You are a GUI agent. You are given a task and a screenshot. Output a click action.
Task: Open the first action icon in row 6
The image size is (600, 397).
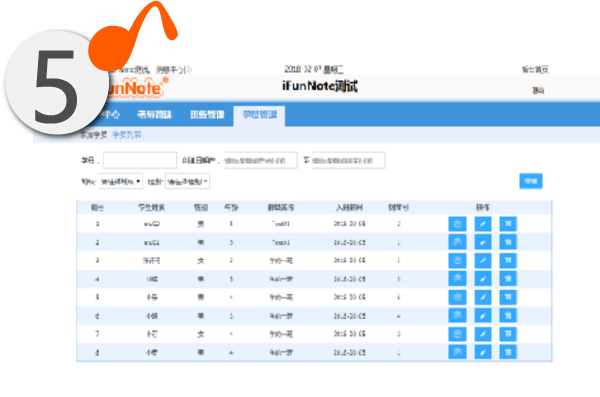457,315
